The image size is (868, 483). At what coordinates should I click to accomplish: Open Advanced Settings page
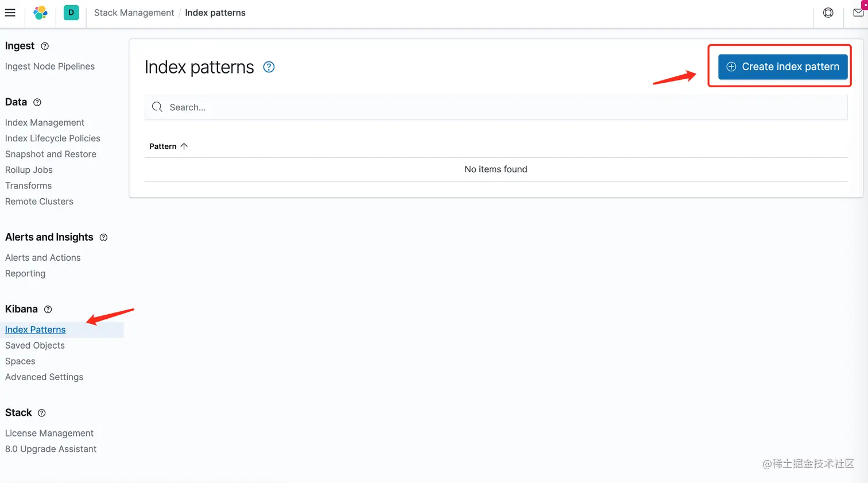click(x=44, y=377)
